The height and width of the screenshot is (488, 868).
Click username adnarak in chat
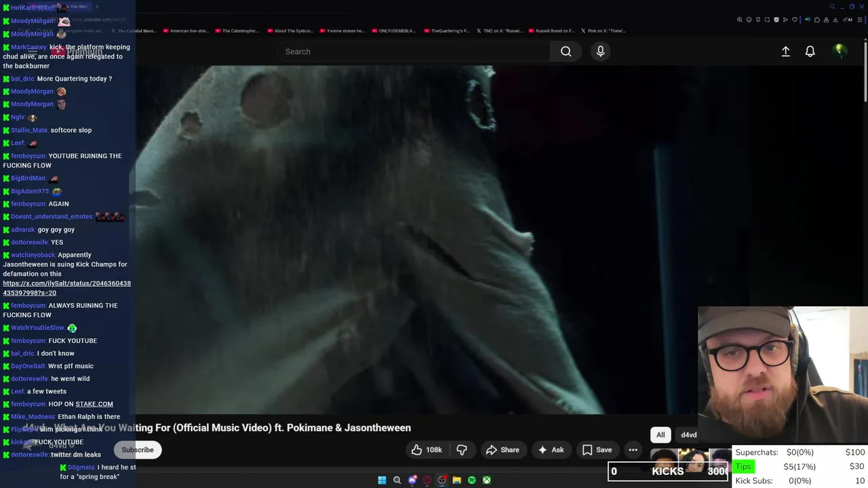pos(23,230)
